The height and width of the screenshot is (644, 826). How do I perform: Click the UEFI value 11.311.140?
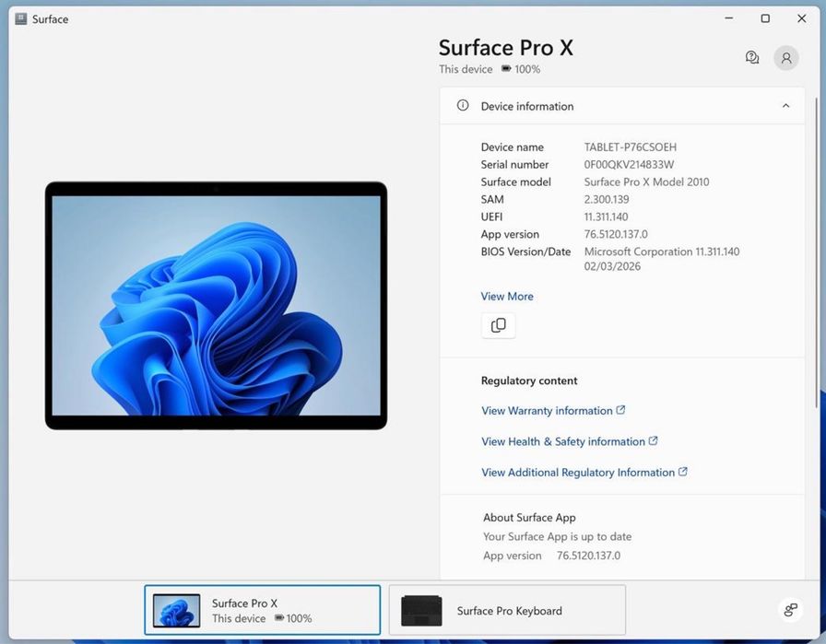(606, 217)
